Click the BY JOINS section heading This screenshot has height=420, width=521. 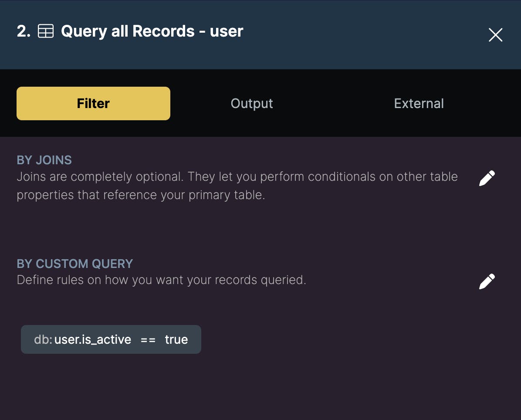[x=44, y=160]
